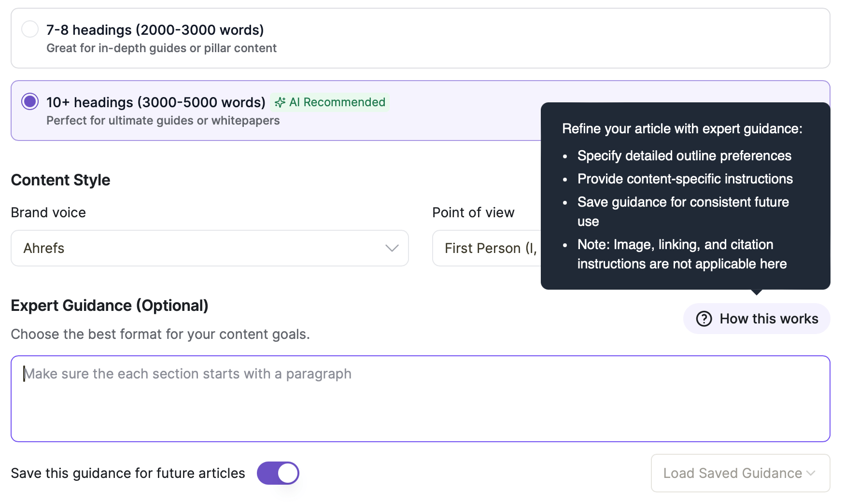Expand the Load Saved Guidance dropdown

click(740, 473)
